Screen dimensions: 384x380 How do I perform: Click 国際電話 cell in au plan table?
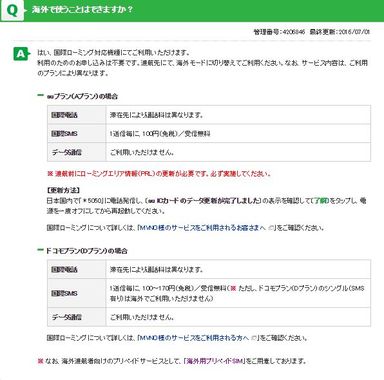tap(77, 115)
